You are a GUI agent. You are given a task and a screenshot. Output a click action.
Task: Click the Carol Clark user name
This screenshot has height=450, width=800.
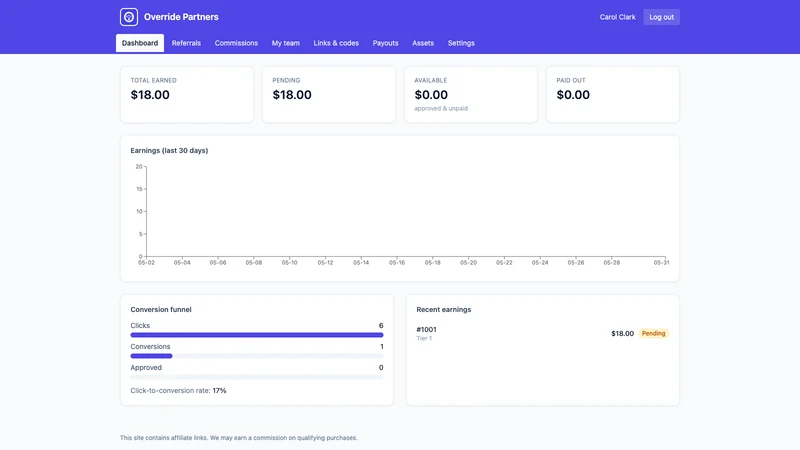[x=617, y=17]
